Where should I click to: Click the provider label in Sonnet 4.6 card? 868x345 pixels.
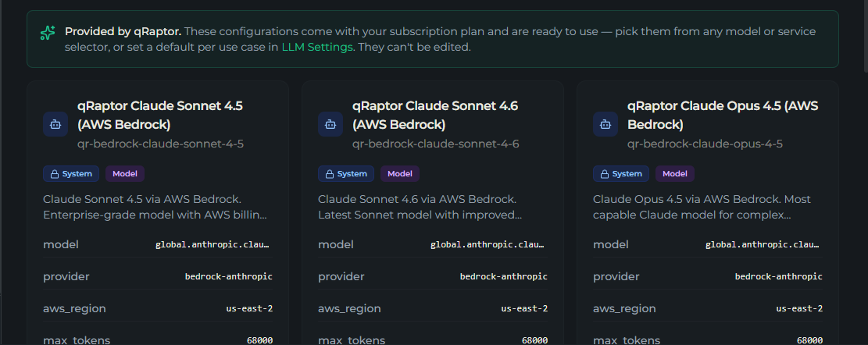coord(342,276)
